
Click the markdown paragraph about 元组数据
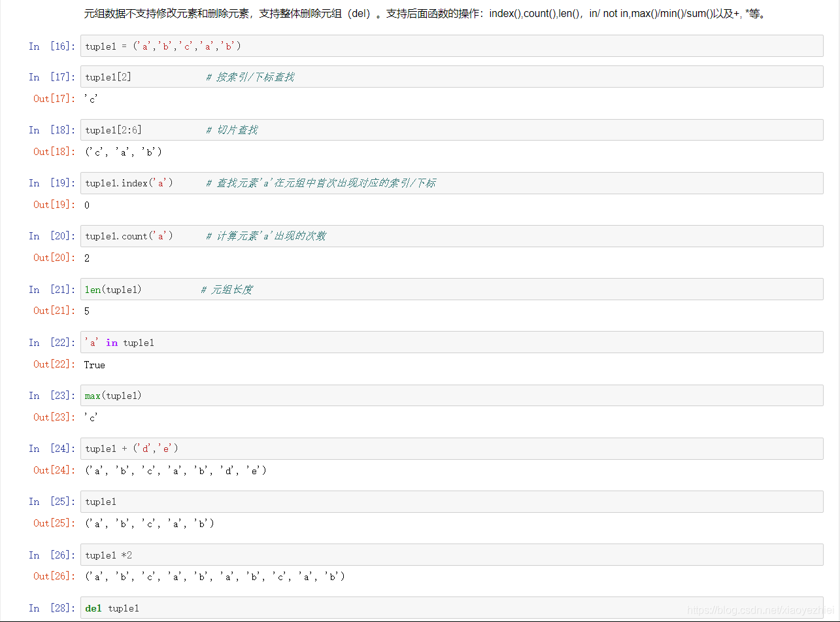pos(425,14)
